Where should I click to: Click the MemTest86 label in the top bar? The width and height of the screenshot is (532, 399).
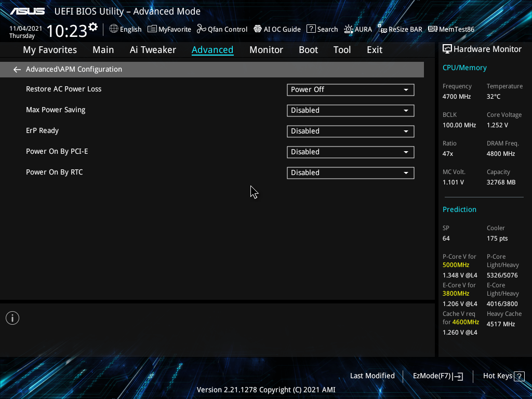[x=456, y=30]
